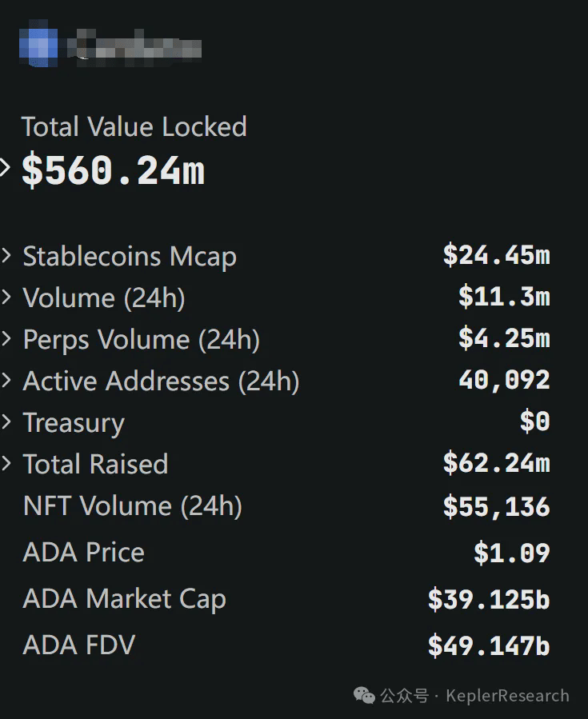Select the ADA Market Cap row label
The height and width of the screenshot is (719, 588).
(124, 599)
